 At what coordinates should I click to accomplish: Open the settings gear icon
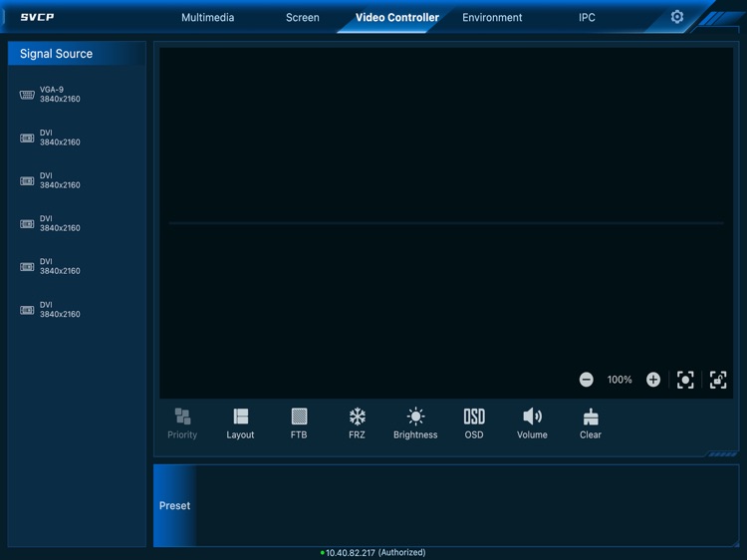tap(677, 17)
